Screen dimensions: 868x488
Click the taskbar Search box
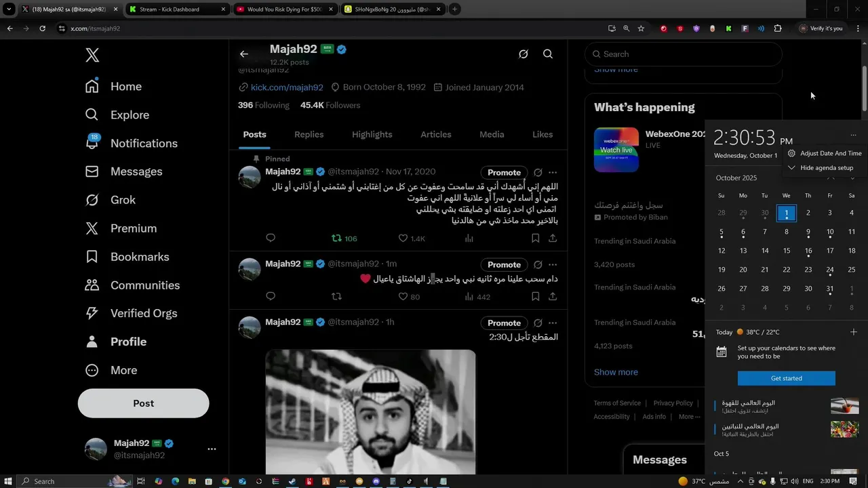coord(75,481)
